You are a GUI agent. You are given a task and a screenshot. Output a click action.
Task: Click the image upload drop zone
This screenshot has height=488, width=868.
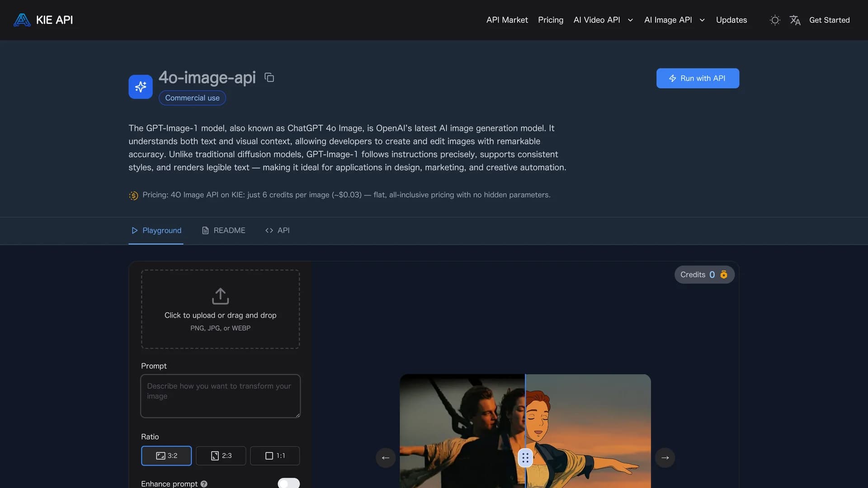(x=220, y=309)
